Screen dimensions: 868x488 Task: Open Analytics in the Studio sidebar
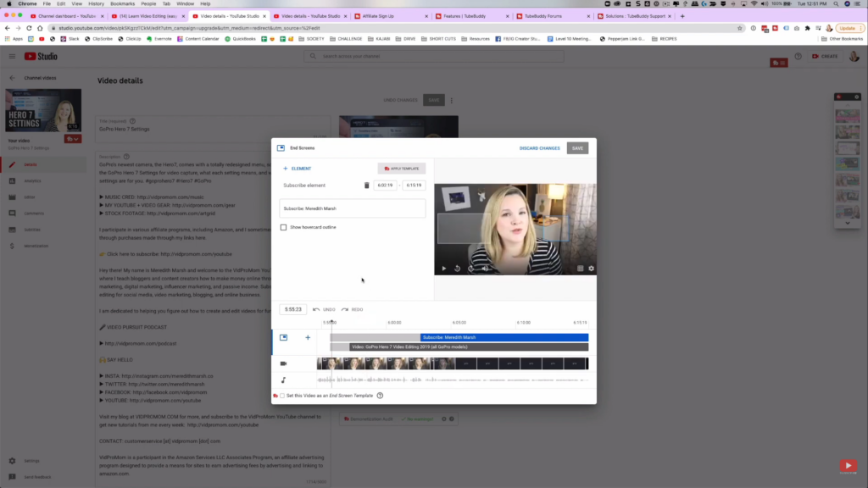[x=43, y=181]
